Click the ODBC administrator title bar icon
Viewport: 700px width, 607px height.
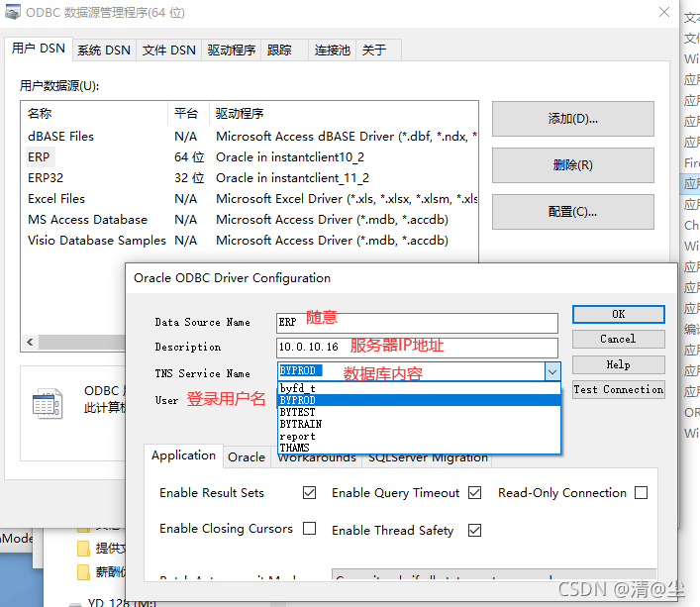tap(13, 12)
